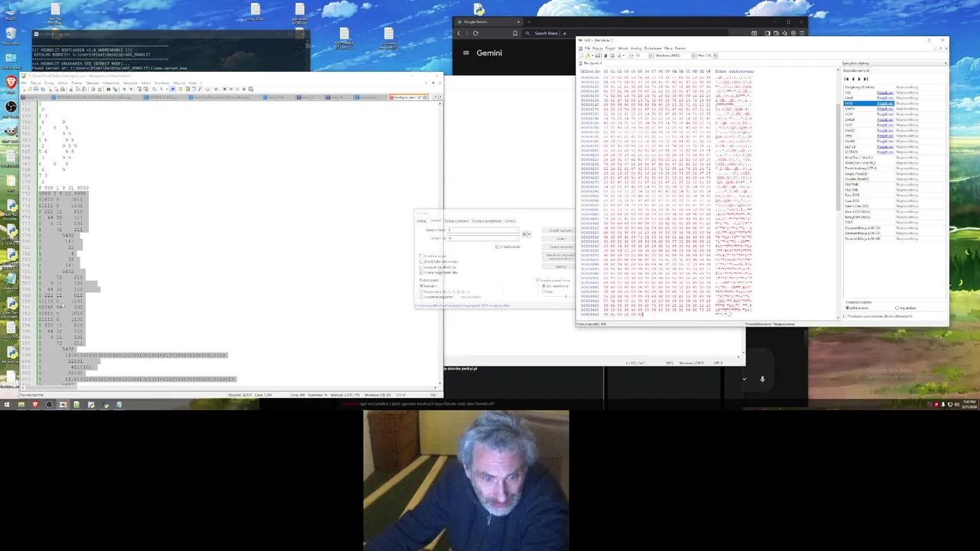Viewport: 980px width, 551px height.
Task: Click the microphone icon in Gemini
Action: coord(762,379)
